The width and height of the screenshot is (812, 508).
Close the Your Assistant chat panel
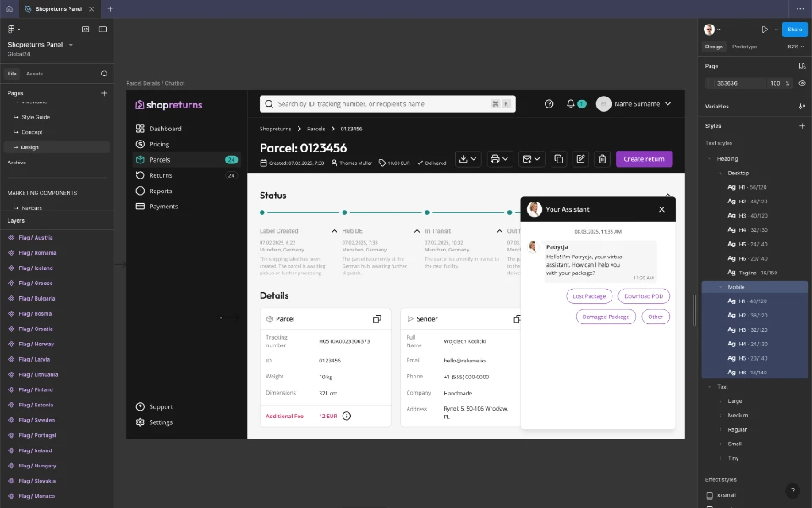(661, 209)
